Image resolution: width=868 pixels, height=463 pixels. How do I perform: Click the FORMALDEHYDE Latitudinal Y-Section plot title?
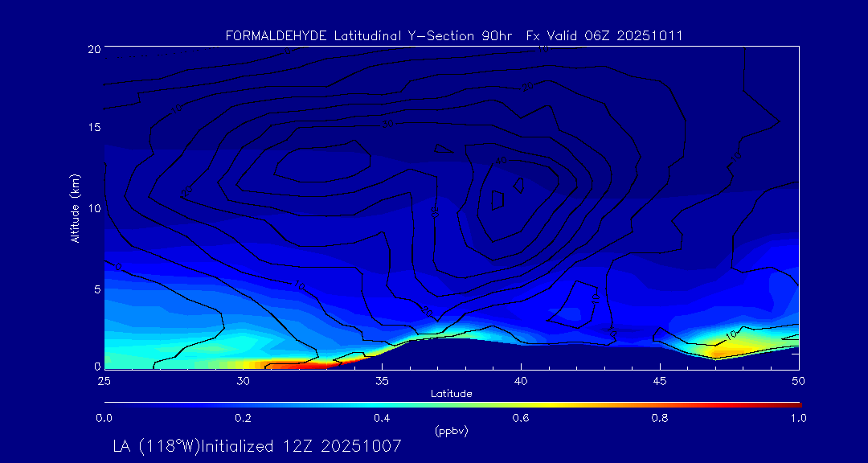[x=454, y=36]
